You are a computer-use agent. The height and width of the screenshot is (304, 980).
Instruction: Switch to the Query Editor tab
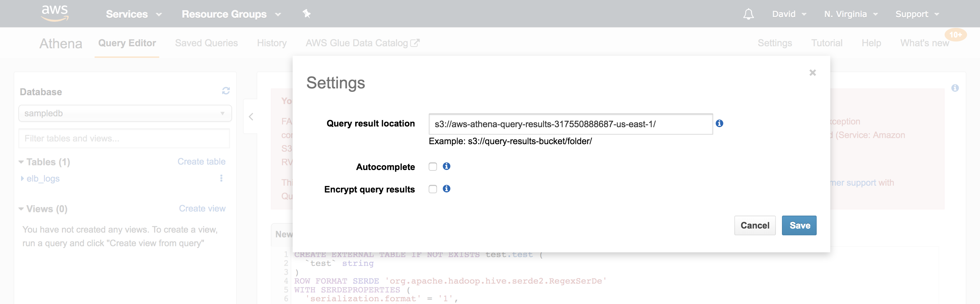[x=127, y=43]
